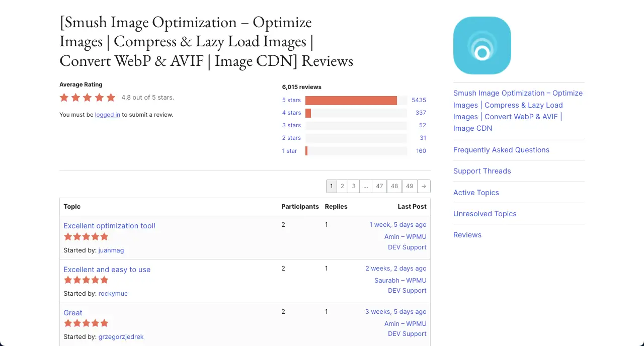Open the "5 stars" rating filter
The image size is (644, 346).
[291, 100]
